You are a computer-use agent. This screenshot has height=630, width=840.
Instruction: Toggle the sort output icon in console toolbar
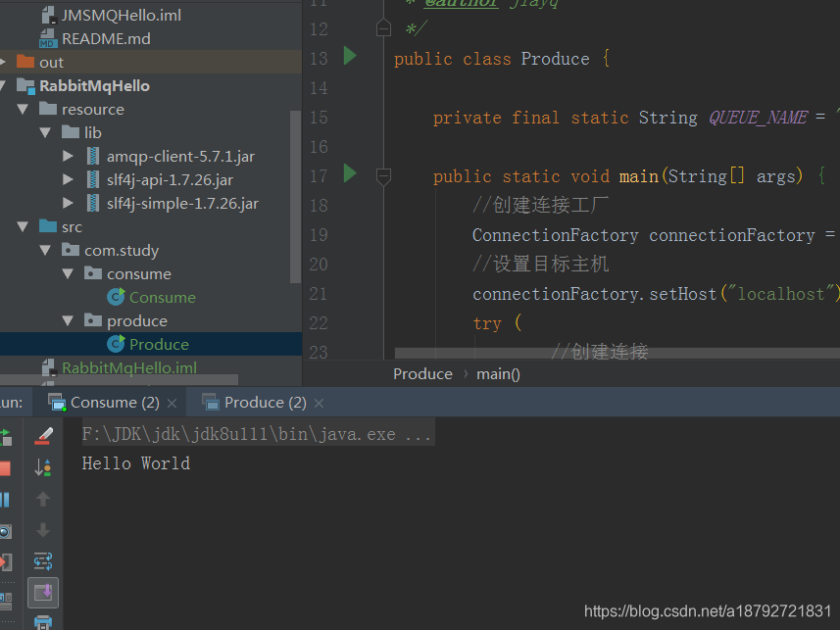pos(43,467)
